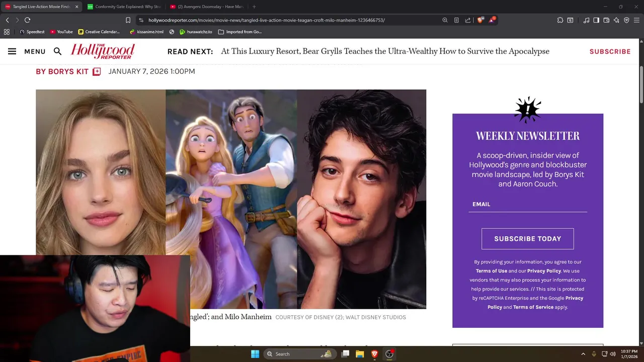Screen dimensions: 644x362
Task: Click the tab search toolbar icon
Action: 570,20
